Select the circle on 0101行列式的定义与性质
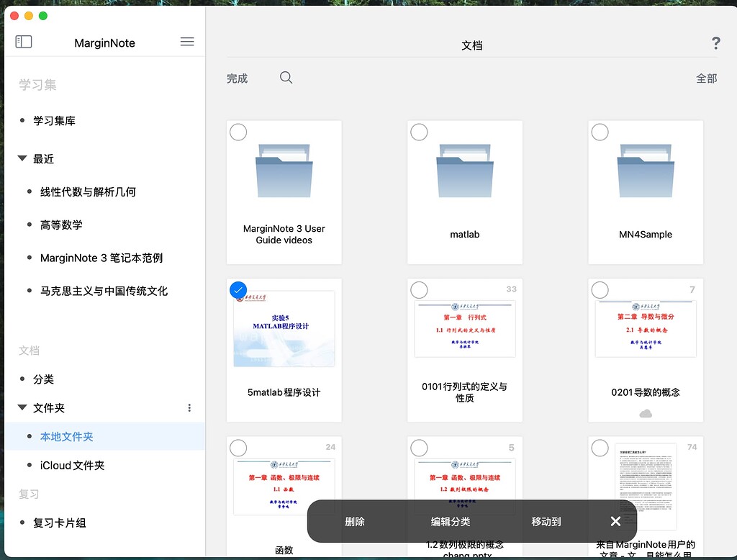737x560 pixels. (419, 290)
